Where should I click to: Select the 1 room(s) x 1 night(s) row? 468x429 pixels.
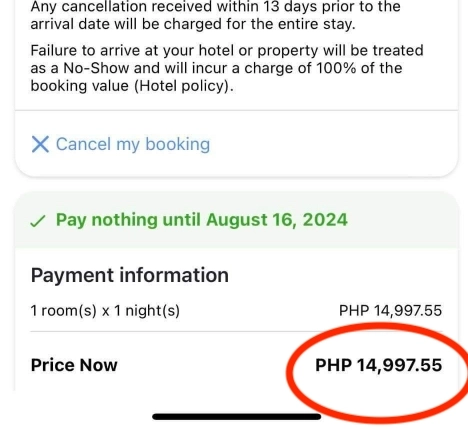click(236, 311)
